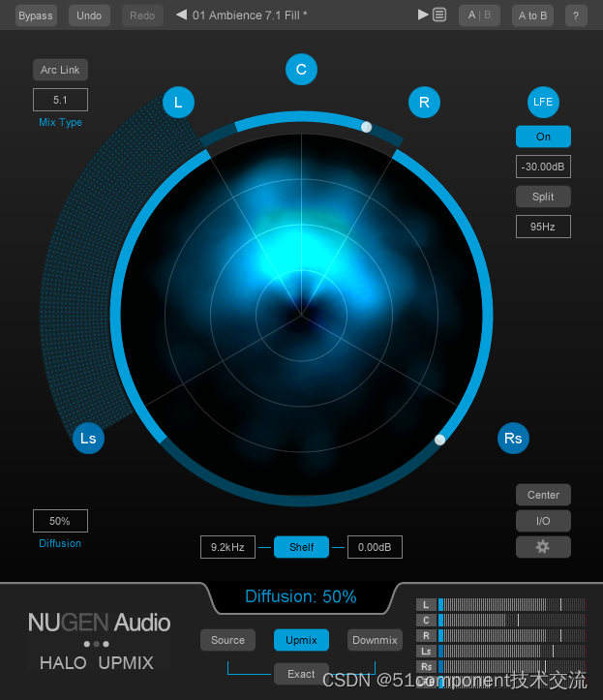
Task: Click the -30.00dB LFE level field
Action: pos(543,167)
